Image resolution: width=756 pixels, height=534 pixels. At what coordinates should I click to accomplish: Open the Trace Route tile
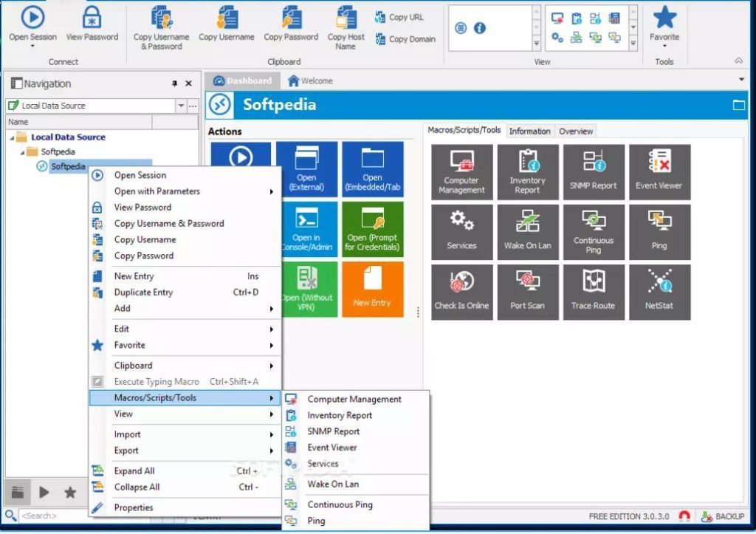(x=593, y=292)
